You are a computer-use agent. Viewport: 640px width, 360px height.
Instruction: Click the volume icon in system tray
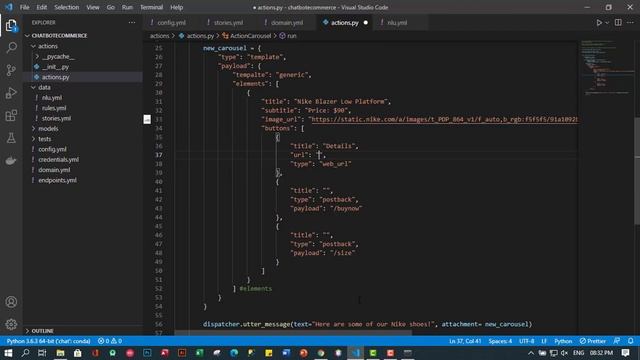564,353
